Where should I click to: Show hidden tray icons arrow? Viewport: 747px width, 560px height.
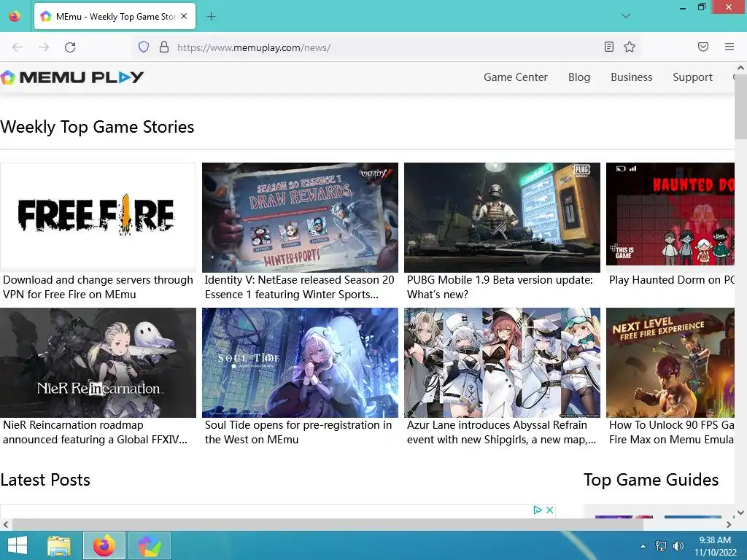point(643,546)
